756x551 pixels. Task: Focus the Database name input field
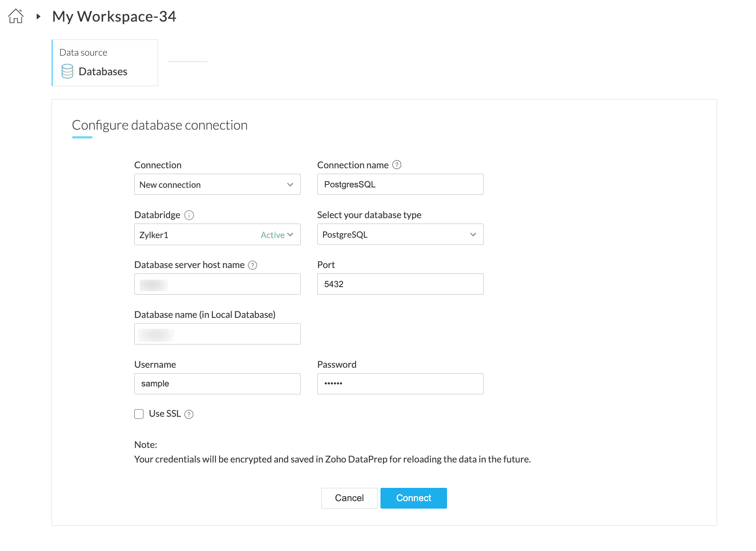coord(217,334)
